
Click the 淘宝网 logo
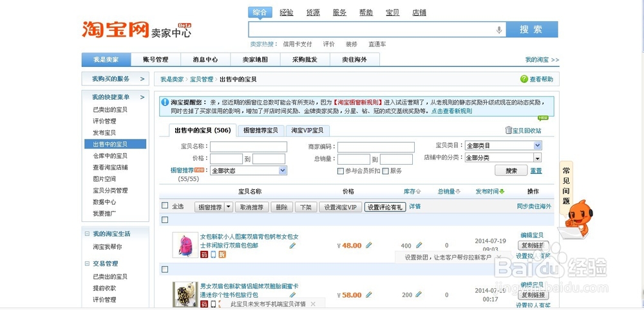(x=115, y=30)
